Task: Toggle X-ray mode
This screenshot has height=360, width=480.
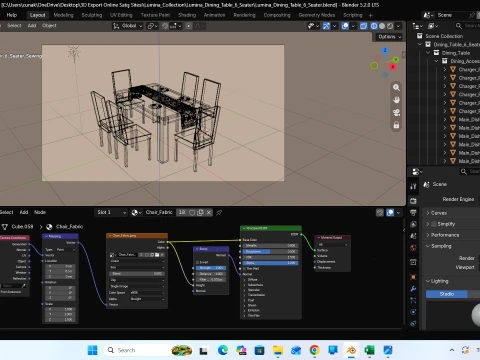Action: pos(364,26)
